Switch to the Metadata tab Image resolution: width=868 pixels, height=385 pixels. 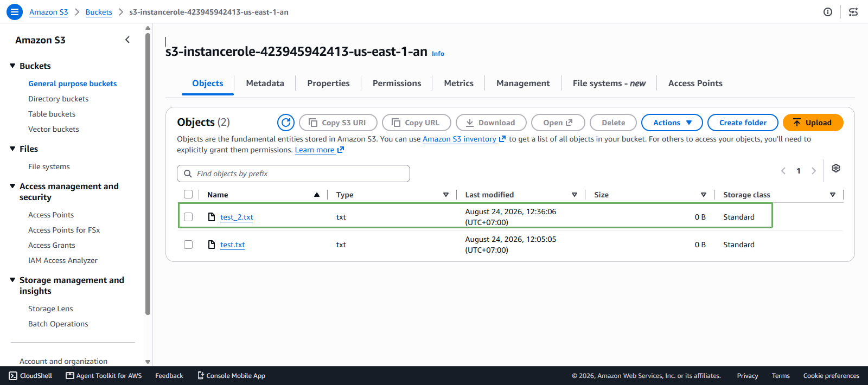(x=265, y=84)
